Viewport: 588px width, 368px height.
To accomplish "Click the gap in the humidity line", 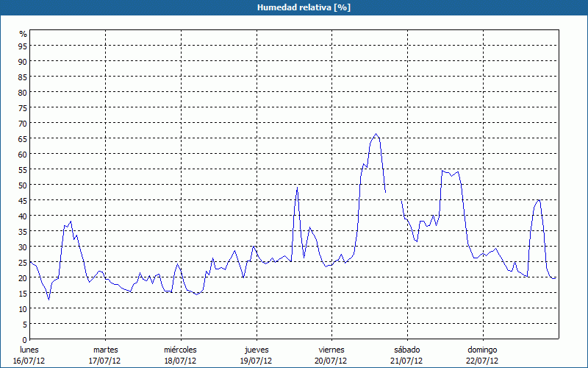I will (393, 196).
